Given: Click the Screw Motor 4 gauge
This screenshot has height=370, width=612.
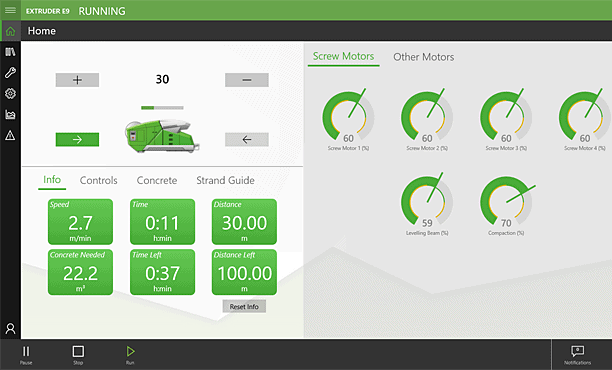Looking at the screenshot, I should click(x=585, y=119).
